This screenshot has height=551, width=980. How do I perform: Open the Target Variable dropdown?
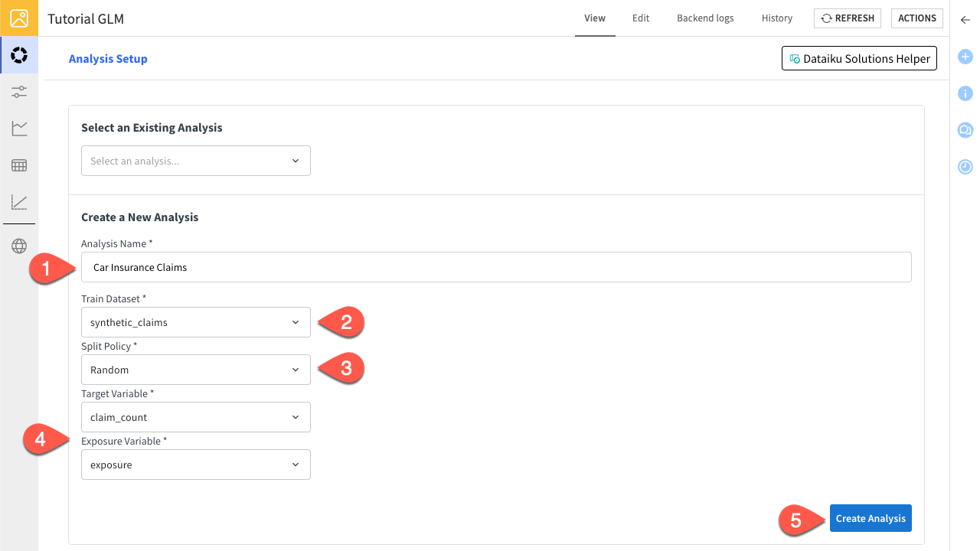tap(196, 417)
